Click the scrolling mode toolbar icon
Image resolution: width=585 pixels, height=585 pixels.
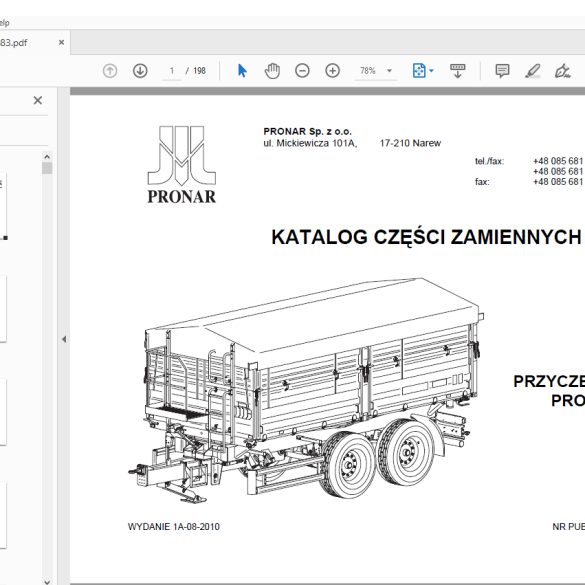click(x=457, y=71)
